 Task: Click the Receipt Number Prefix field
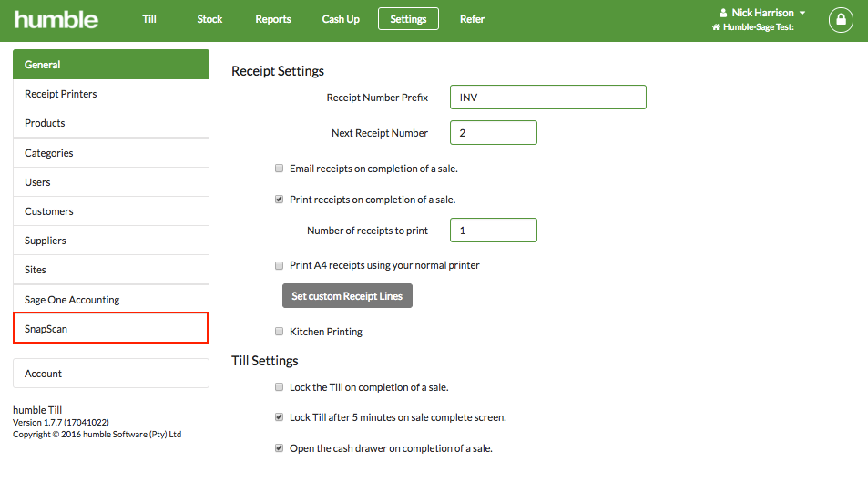548,97
